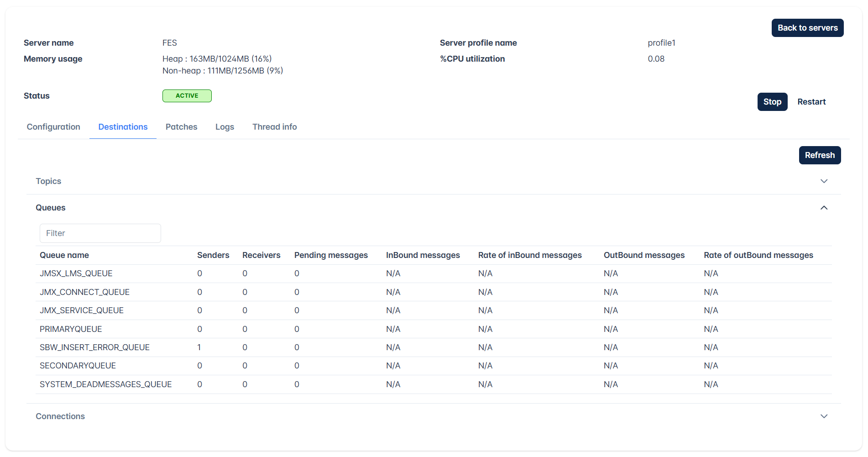
Task: Click the queue Filter input field
Action: 100,233
